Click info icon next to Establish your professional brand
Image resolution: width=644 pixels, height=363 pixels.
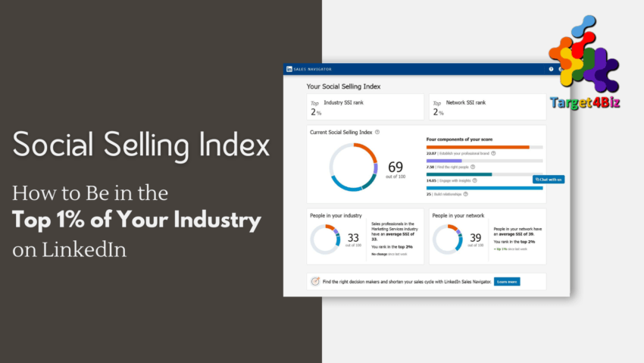coord(493,153)
